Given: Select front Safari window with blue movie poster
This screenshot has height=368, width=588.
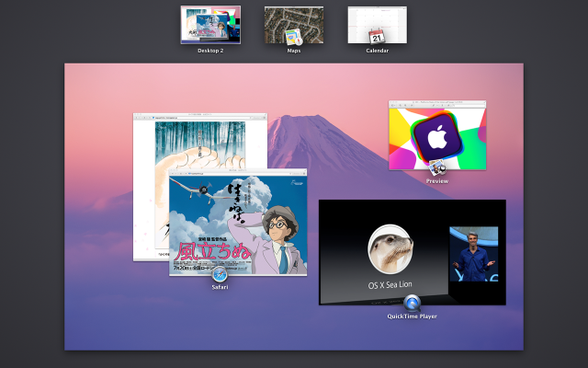Looking at the screenshot, I should 238,223.
